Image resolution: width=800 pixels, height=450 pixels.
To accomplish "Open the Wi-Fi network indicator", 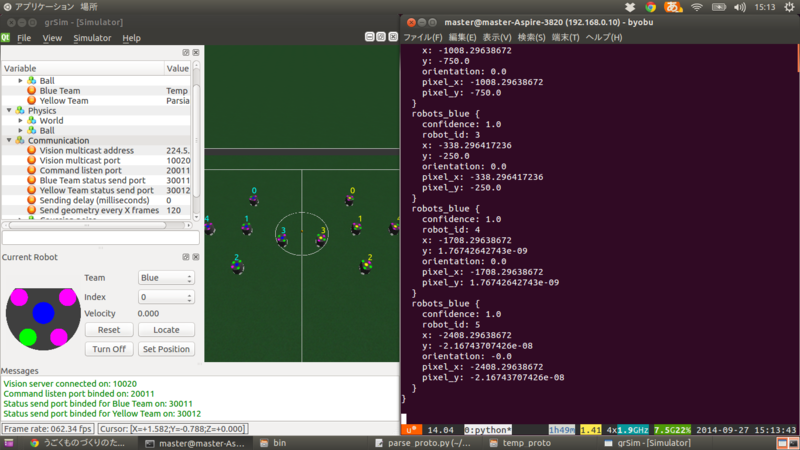I will pyautogui.click(x=696, y=7).
